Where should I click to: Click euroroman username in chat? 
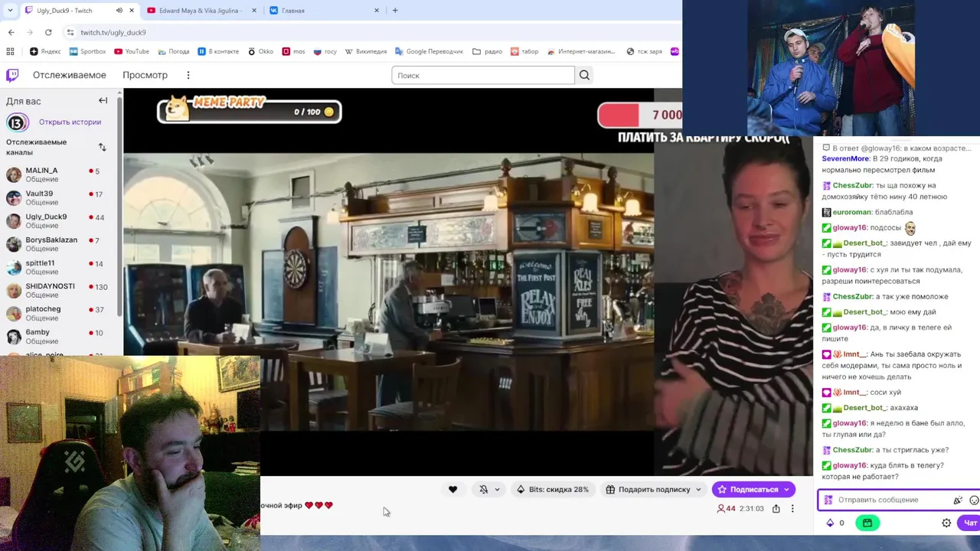tap(851, 212)
